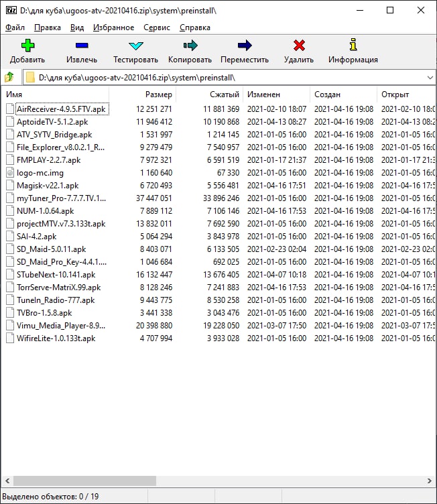Open the Вид menu

tap(77, 27)
